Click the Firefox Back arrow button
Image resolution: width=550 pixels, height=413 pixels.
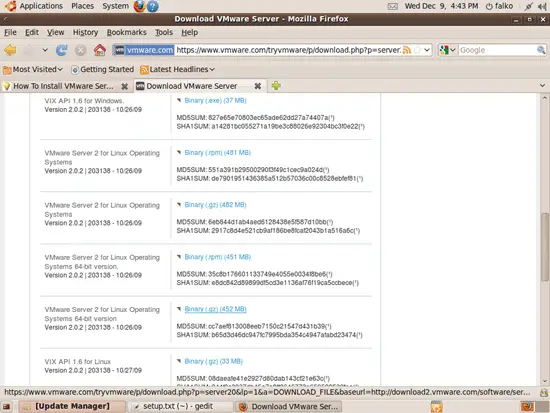point(10,50)
